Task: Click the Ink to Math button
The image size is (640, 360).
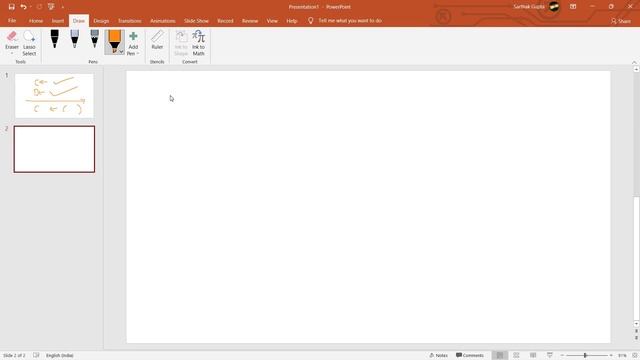Action: (x=198, y=43)
